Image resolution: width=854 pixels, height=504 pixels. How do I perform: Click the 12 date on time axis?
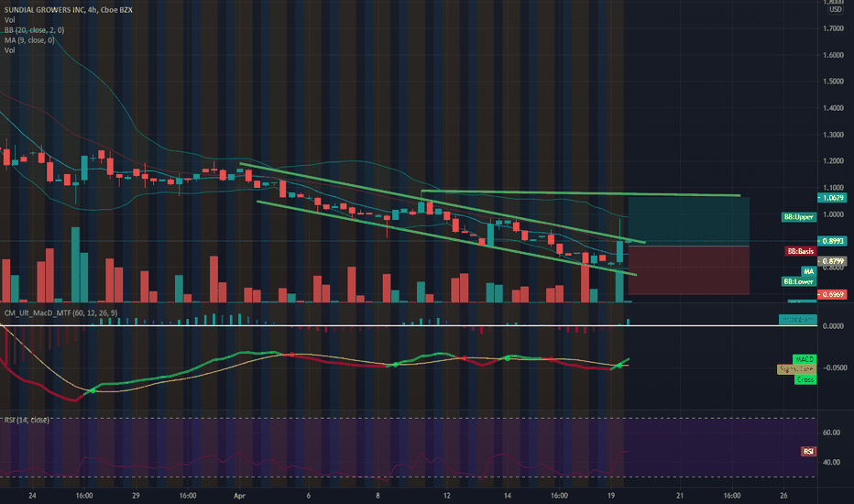click(446, 496)
